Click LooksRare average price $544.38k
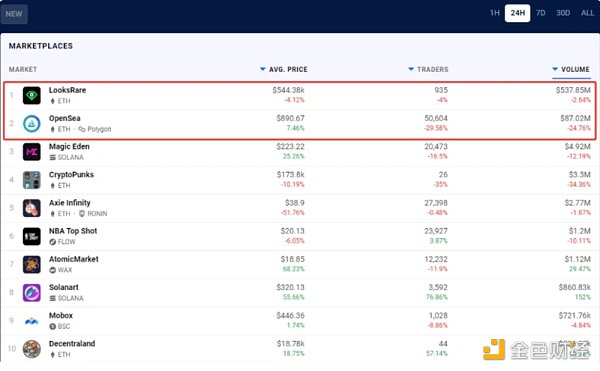Image resolution: width=600 pixels, height=371 pixels. [289, 90]
